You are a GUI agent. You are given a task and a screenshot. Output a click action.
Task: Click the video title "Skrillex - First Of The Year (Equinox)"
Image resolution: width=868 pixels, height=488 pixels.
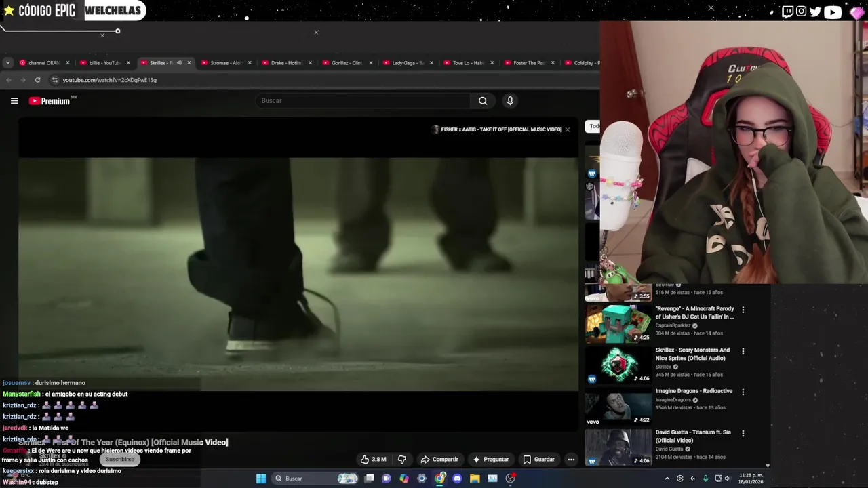pyautogui.click(x=123, y=443)
